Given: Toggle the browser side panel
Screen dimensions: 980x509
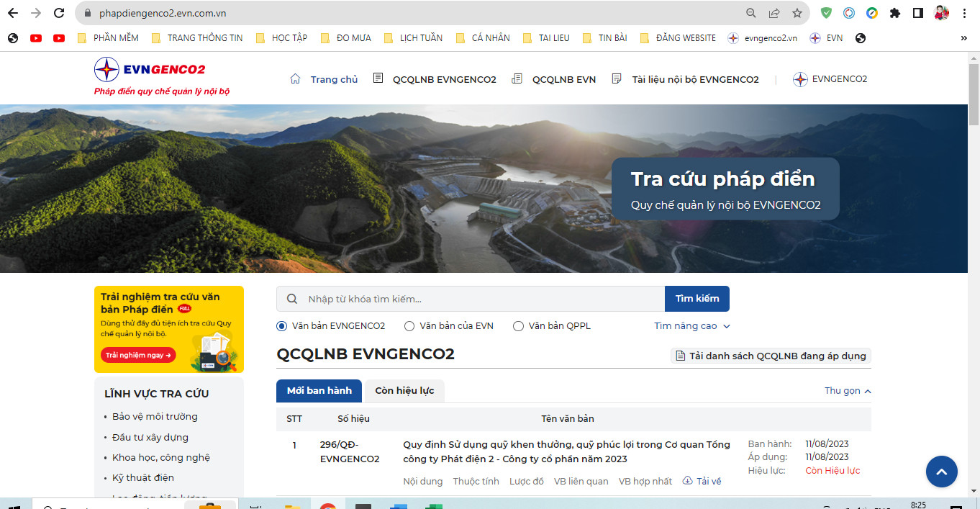Looking at the screenshot, I should 918,13.
